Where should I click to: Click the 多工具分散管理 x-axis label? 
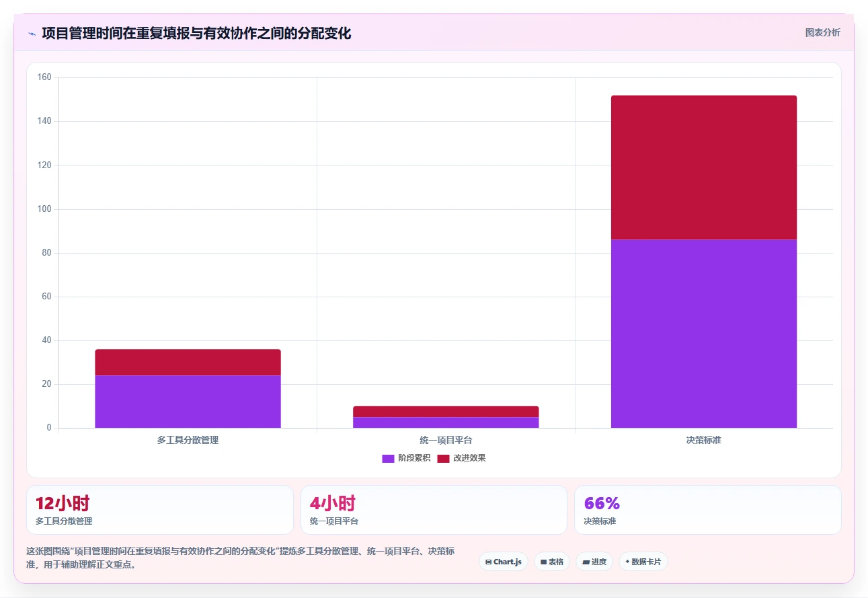click(188, 440)
